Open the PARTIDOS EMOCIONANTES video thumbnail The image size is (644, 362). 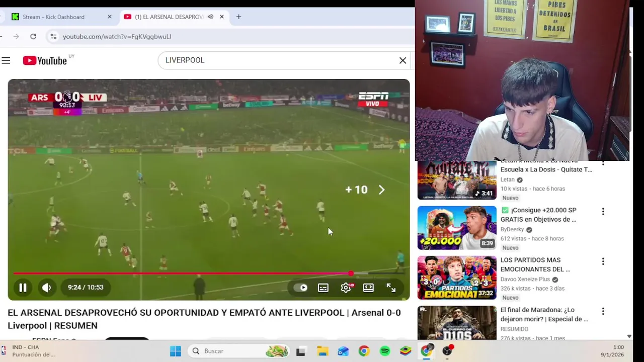tap(457, 278)
